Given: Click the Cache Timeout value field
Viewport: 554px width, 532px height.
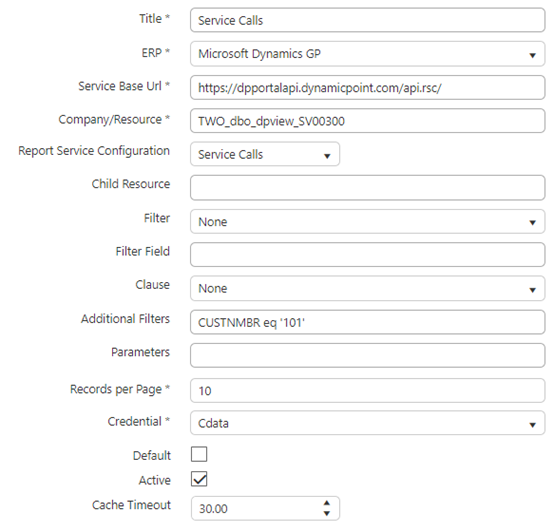Looking at the screenshot, I should 256,509.
